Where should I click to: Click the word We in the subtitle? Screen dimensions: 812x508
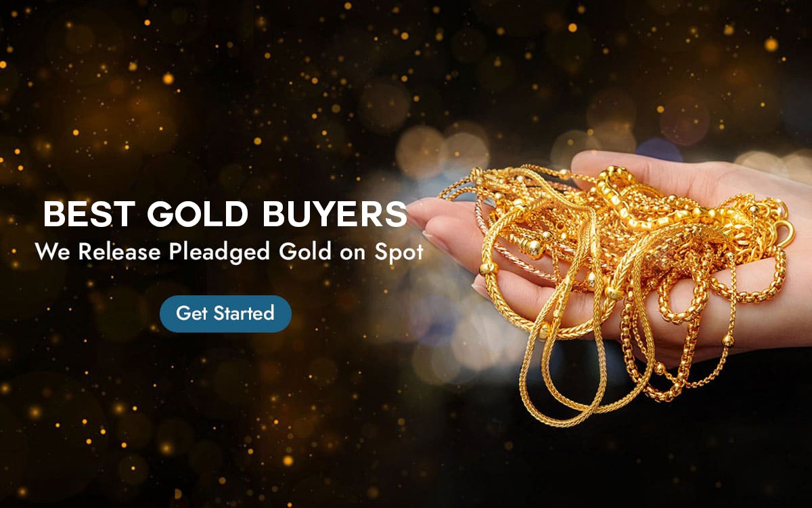[x=53, y=252]
